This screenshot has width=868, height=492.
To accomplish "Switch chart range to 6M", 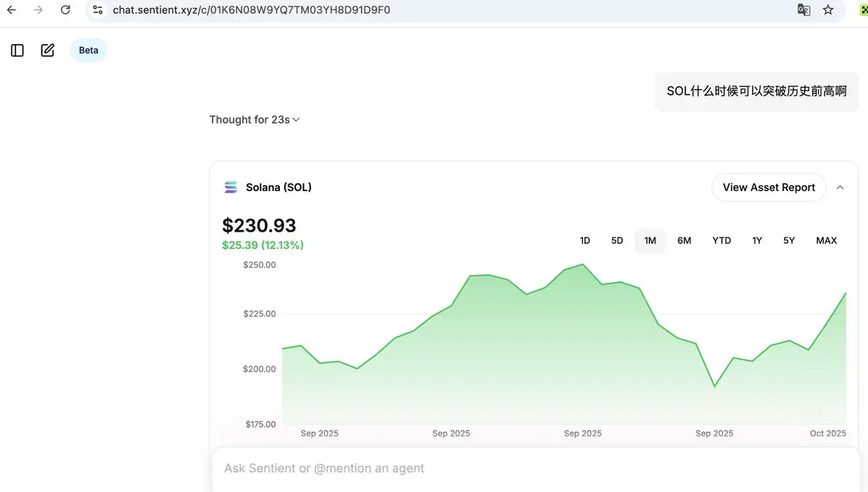I will click(x=684, y=240).
